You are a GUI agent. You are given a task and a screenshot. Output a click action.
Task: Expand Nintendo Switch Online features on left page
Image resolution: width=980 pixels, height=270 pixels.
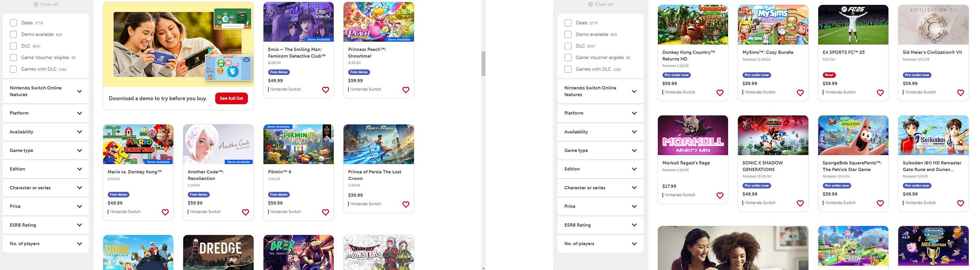click(46, 91)
